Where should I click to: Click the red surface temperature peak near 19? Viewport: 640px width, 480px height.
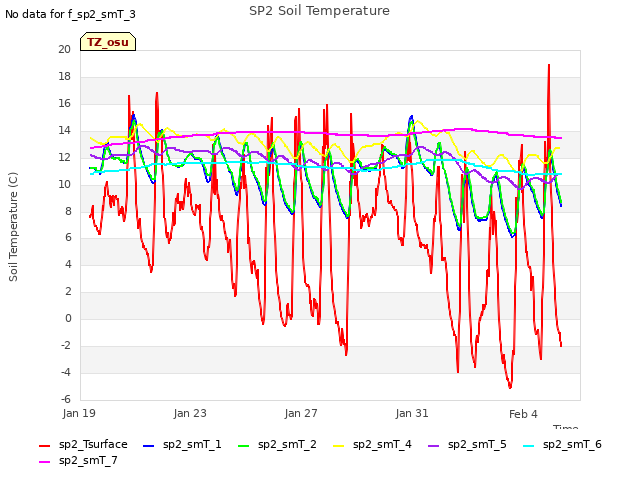(x=549, y=65)
